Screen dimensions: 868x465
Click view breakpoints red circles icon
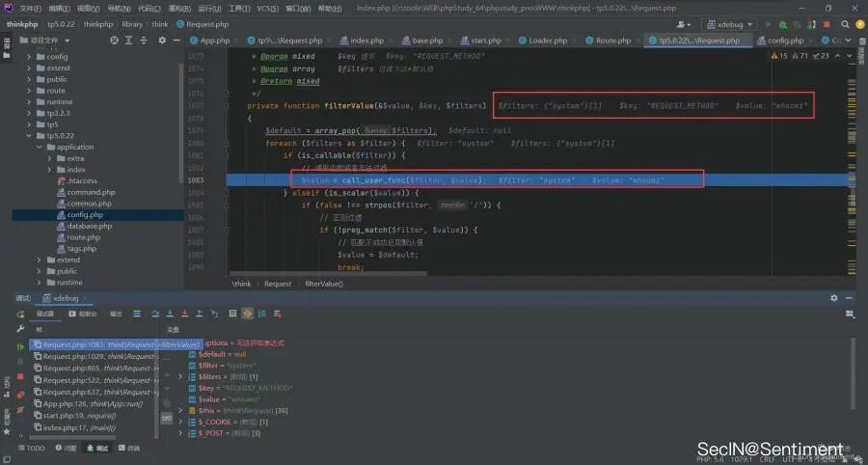(x=20, y=395)
